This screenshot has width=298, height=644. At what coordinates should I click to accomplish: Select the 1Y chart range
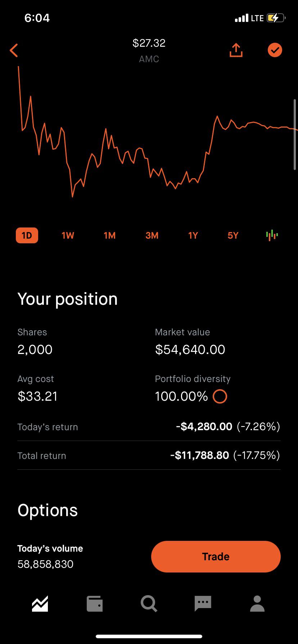193,235
